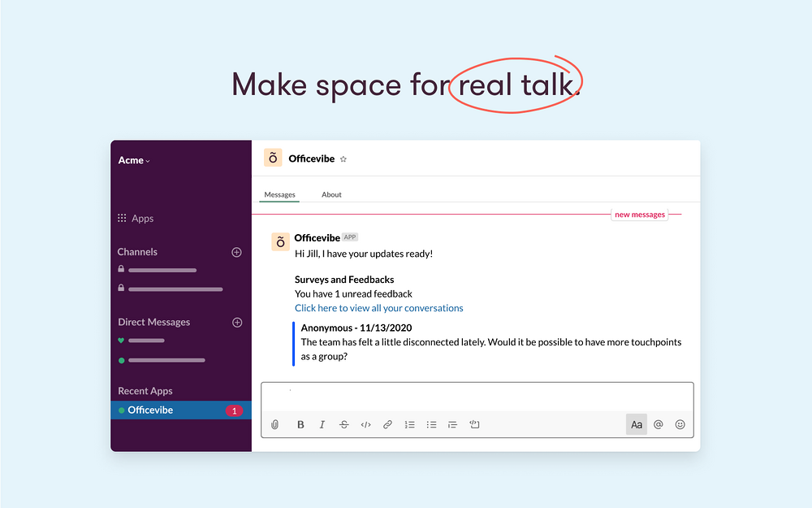The width and height of the screenshot is (812, 508).
Task: Click 'Hi Jill, I have your updates ready!' message
Action: tap(364, 254)
